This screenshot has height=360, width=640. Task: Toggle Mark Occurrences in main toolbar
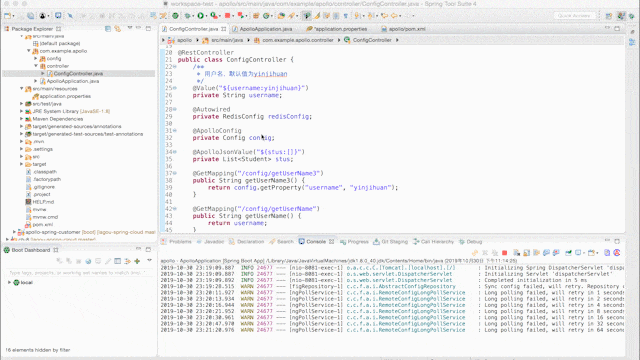pos(317,16)
